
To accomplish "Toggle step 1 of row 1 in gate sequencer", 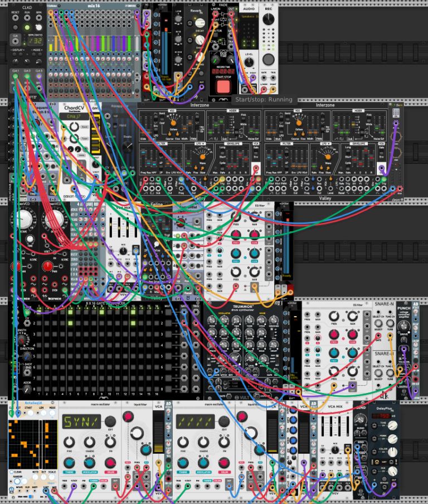I will coord(39,312).
